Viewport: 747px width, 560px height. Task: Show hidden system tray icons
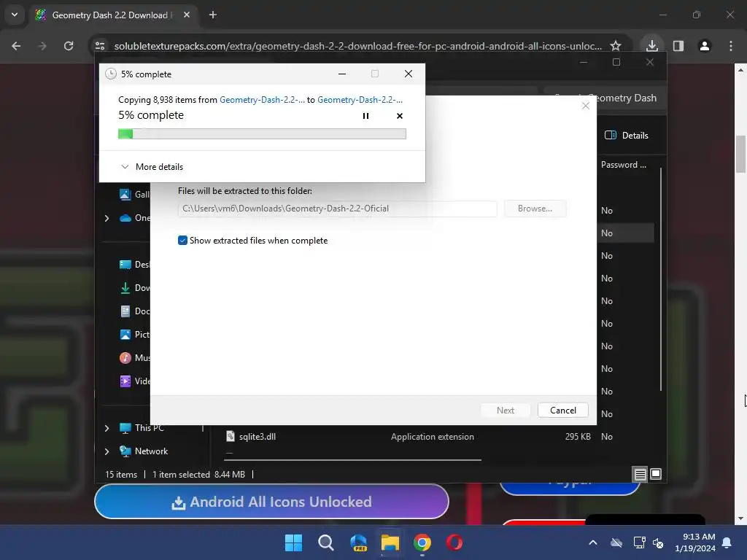pyautogui.click(x=593, y=542)
